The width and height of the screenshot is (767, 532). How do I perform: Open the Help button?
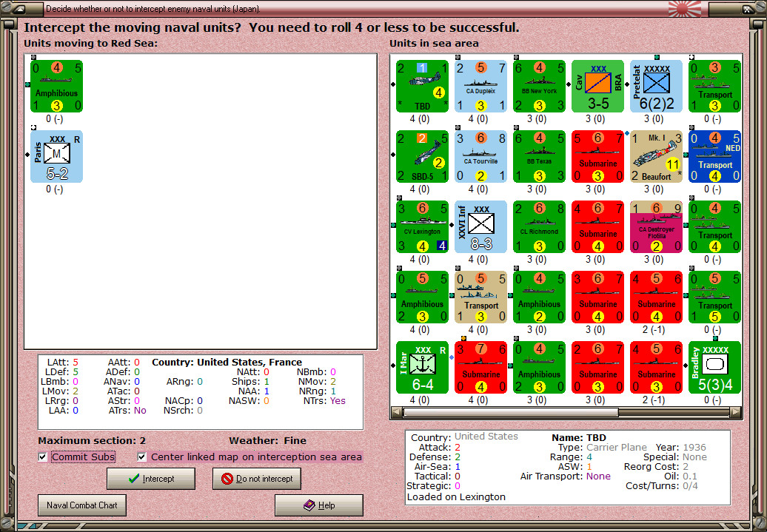point(319,505)
